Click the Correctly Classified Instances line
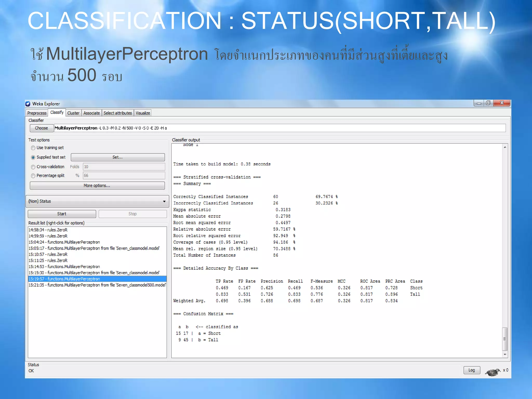This screenshot has width=532, height=399. click(x=256, y=197)
